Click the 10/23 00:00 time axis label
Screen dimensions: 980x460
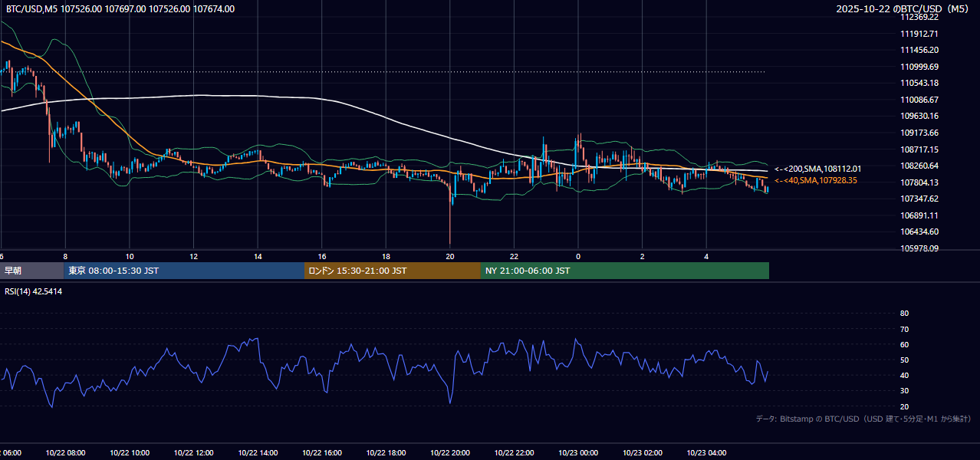point(578,453)
